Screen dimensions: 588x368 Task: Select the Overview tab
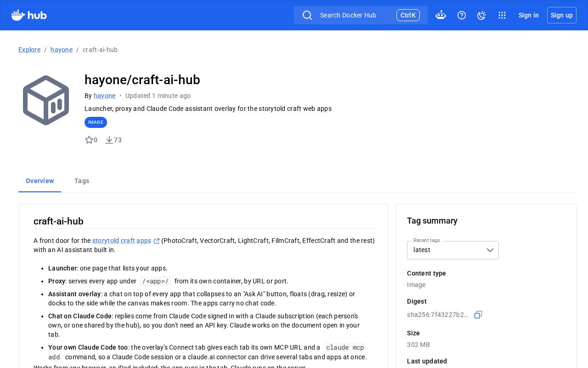(x=40, y=181)
